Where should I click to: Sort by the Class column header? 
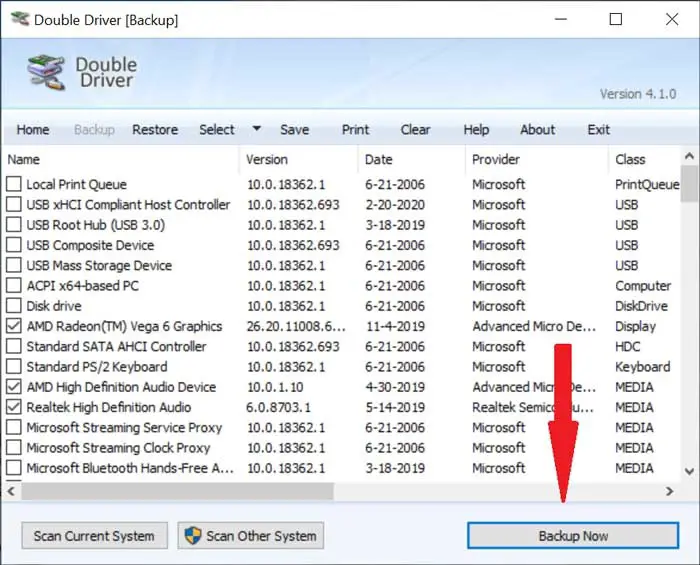(644, 159)
